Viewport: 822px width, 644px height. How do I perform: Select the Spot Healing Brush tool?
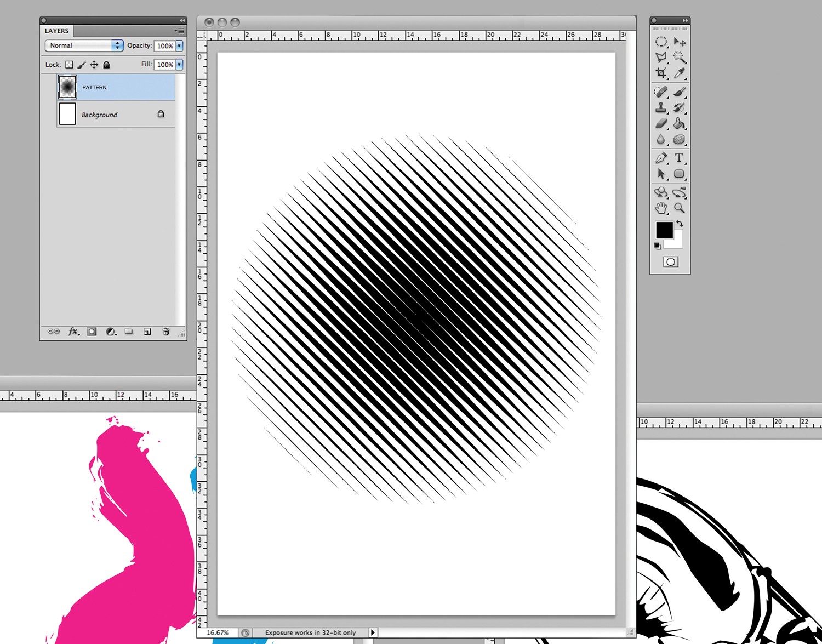tap(661, 92)
